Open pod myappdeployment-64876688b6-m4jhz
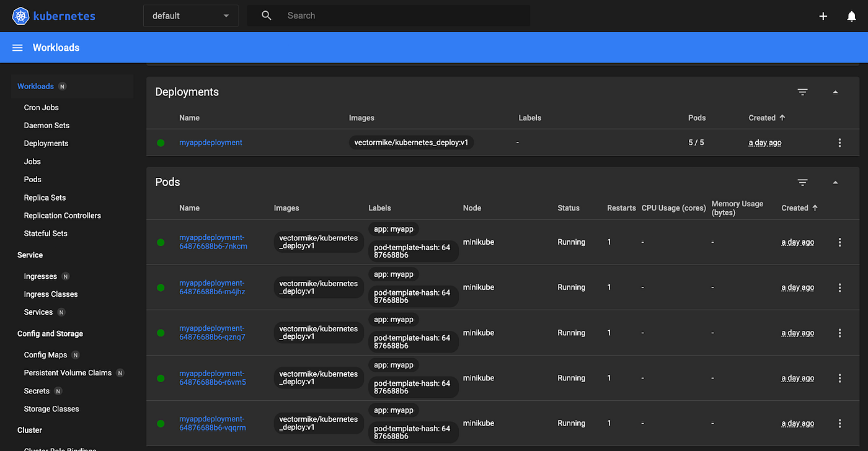The image size is (868, 451). (213, 287)
